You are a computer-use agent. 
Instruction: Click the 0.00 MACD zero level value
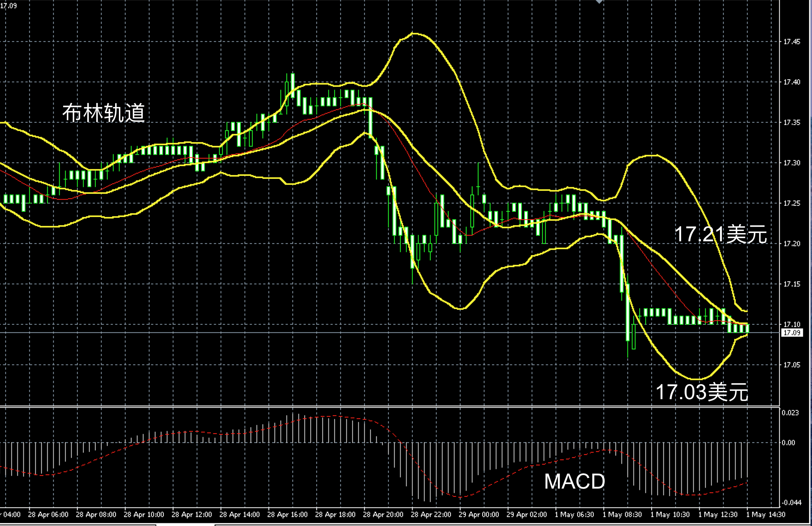point(788,443)
